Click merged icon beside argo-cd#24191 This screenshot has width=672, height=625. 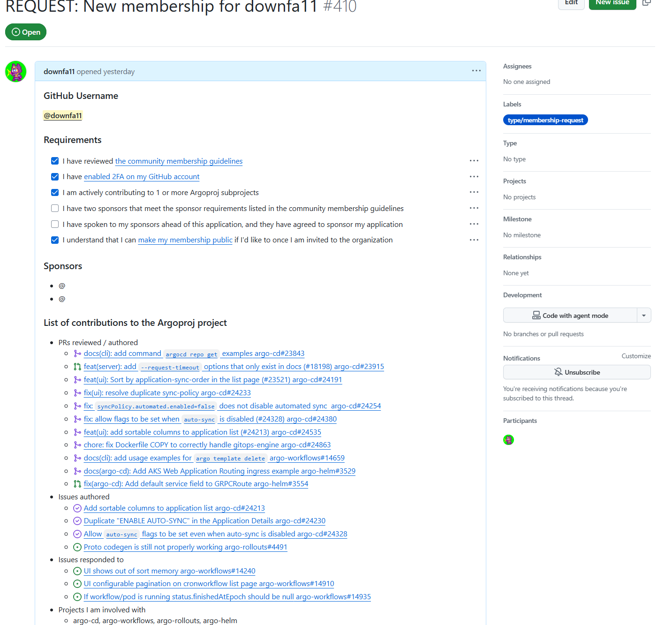point(77,380)
